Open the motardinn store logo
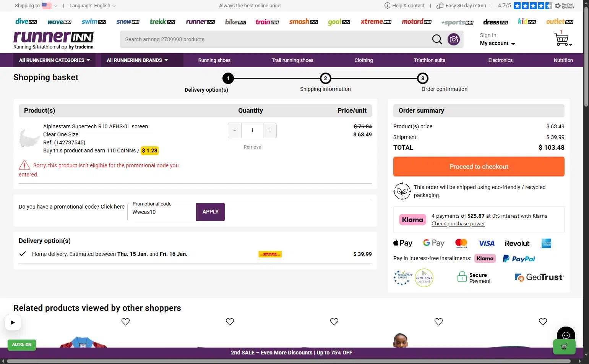 click(x=417, y=22)
